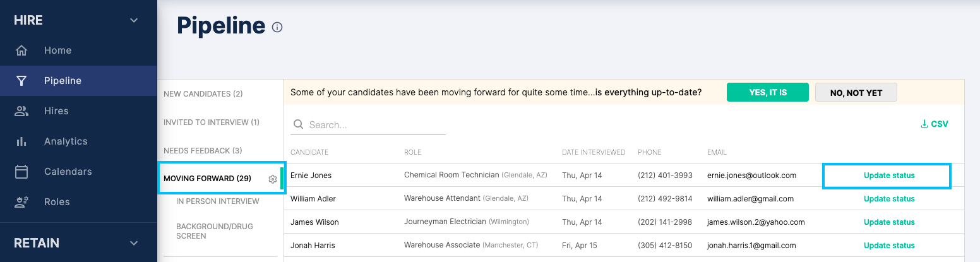
Task: Update status for William Adler
Action: pos(889,199)
